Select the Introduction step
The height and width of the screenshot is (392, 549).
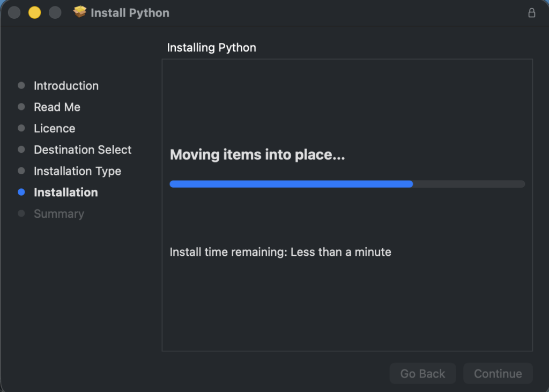tap(66, 86)
